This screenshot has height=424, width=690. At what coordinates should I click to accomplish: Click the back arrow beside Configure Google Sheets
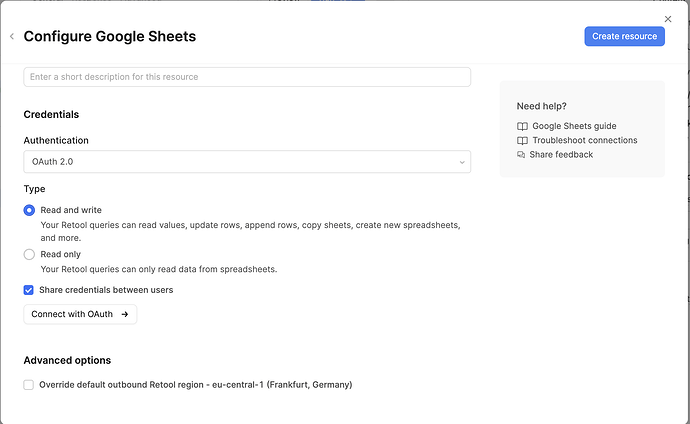12,37
